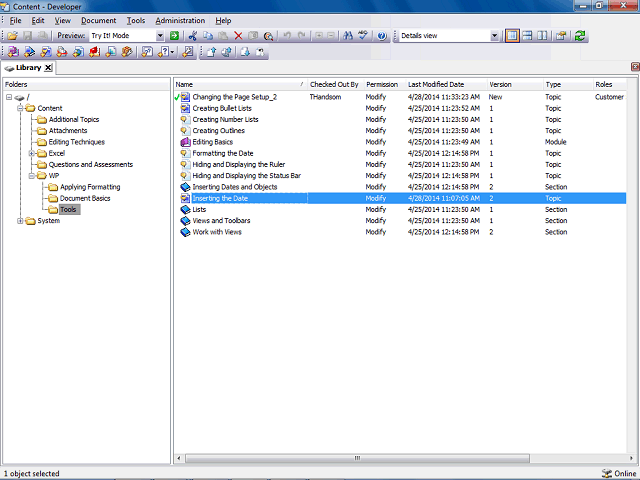The width and height of the screenshot is (640, 480).
Task: Click the Cut scissors icon
Action: 193,36
